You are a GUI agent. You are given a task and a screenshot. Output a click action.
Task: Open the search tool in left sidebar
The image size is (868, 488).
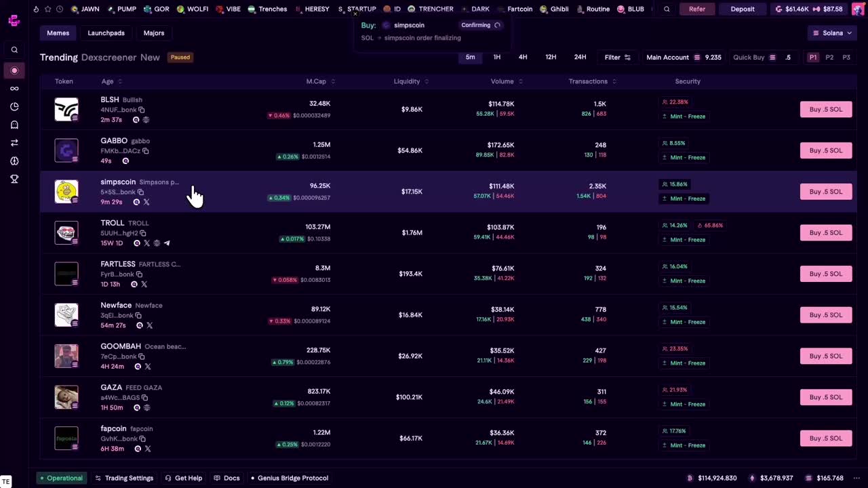(x=14, y=49)
